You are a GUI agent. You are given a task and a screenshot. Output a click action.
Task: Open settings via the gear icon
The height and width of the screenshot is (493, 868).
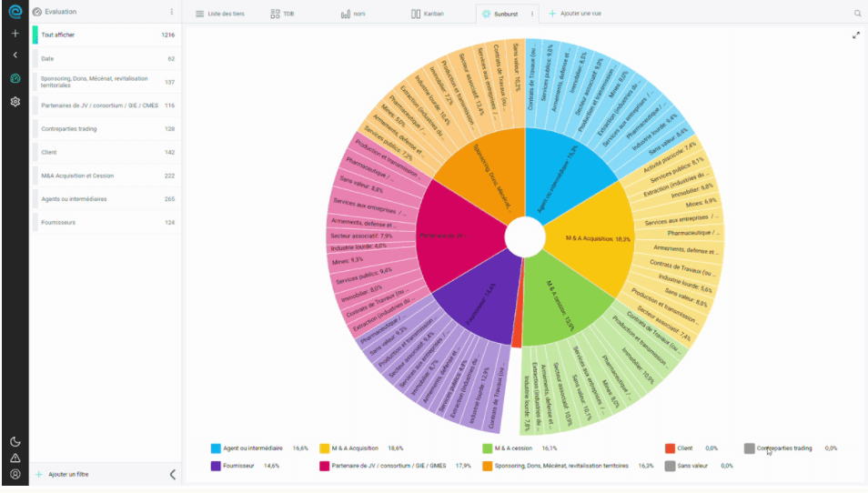coord(15,101)
